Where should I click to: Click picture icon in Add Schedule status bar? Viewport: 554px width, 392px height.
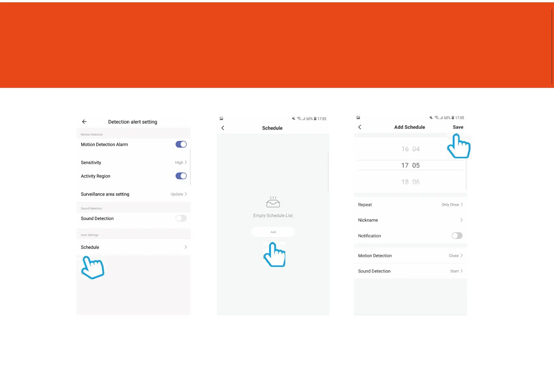pyautogui.click(x=358, y=118)
